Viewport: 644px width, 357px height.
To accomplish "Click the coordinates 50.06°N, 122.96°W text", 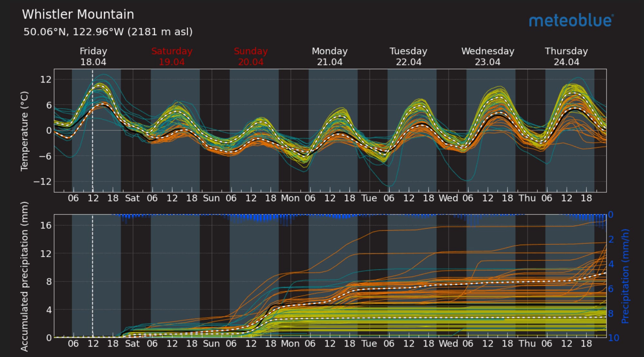I will pos(108,32).
